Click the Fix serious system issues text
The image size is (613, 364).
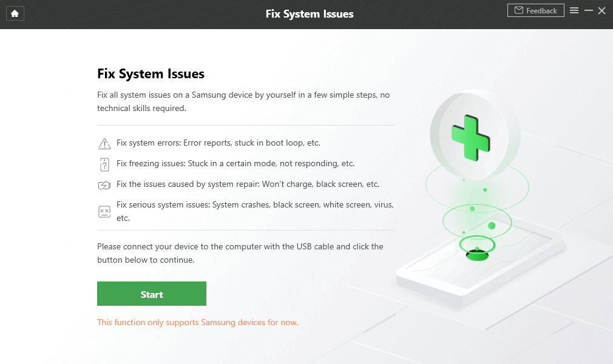tap(255, 211)
